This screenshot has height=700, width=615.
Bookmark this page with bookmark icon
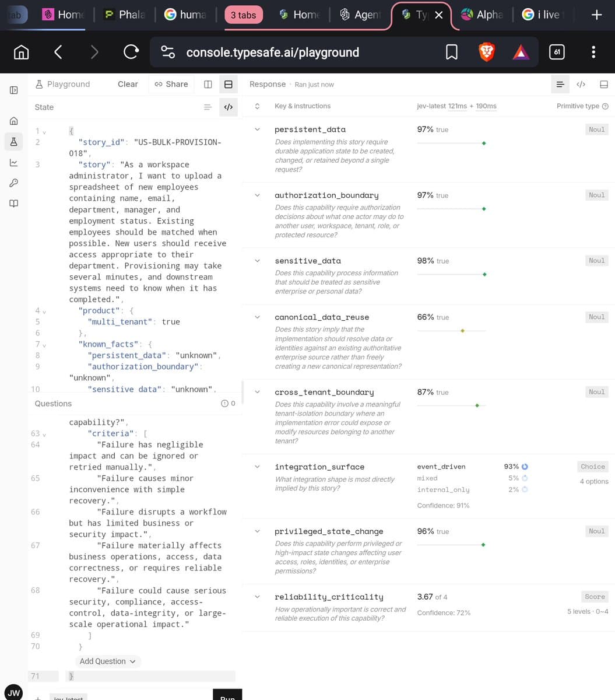451,52
